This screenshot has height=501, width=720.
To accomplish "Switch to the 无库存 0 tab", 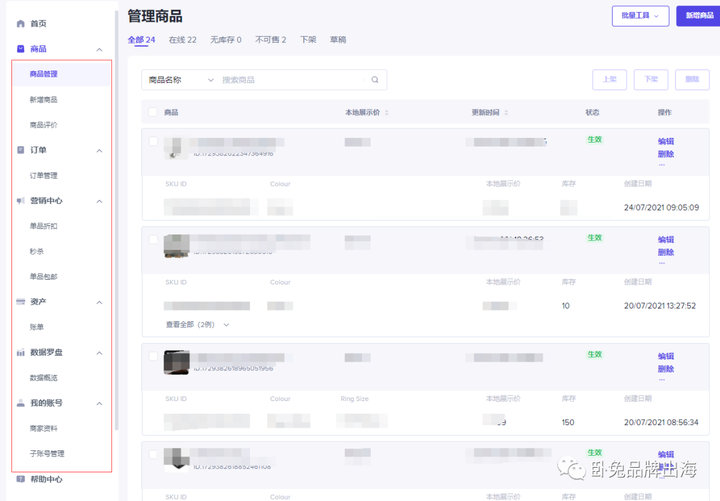I will (225, 40).
